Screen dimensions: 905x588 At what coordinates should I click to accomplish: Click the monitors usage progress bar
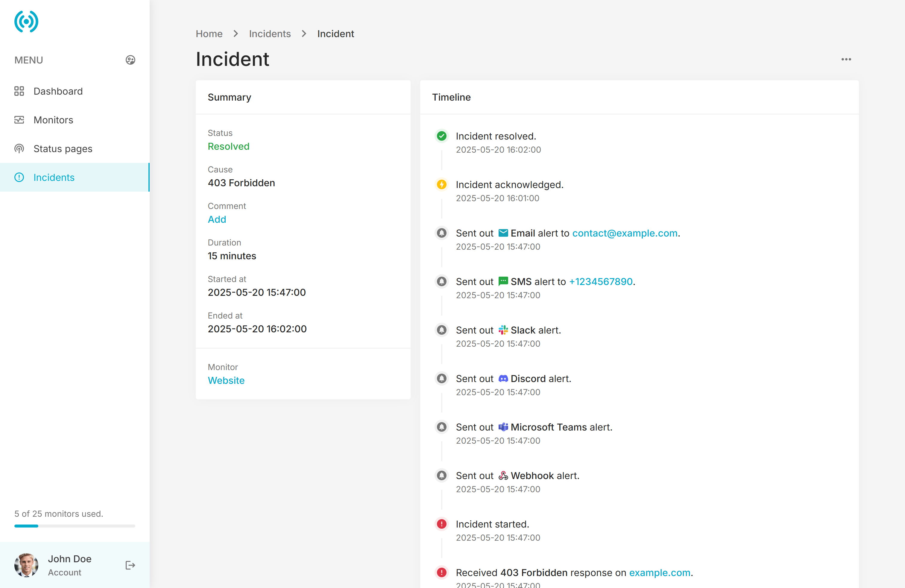75,526
